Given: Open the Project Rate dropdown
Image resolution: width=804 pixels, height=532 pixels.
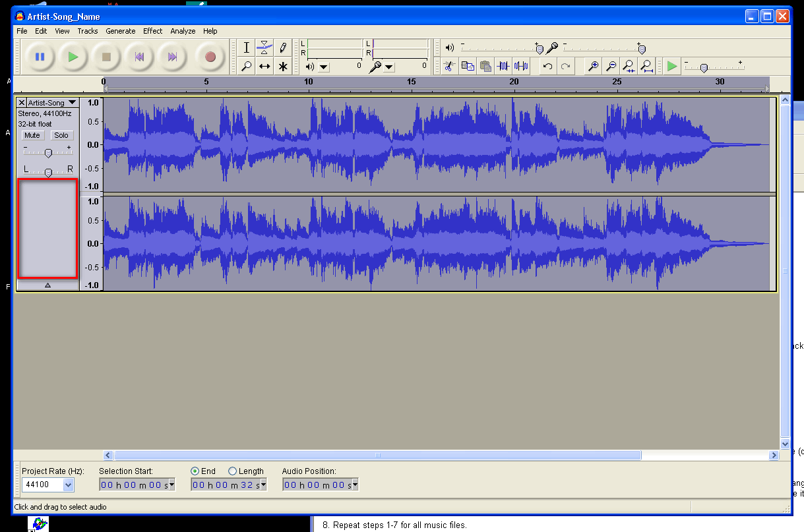Looking at the screenshot, I should point(68,485).
